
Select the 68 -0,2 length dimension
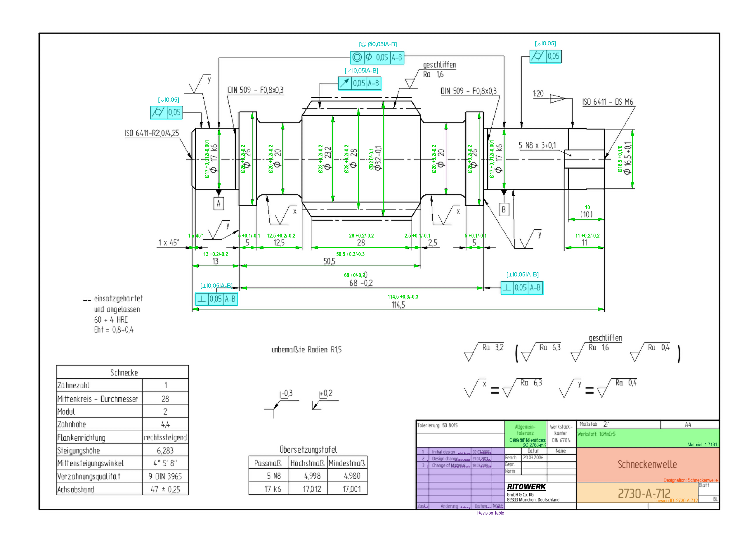(361, 283)
